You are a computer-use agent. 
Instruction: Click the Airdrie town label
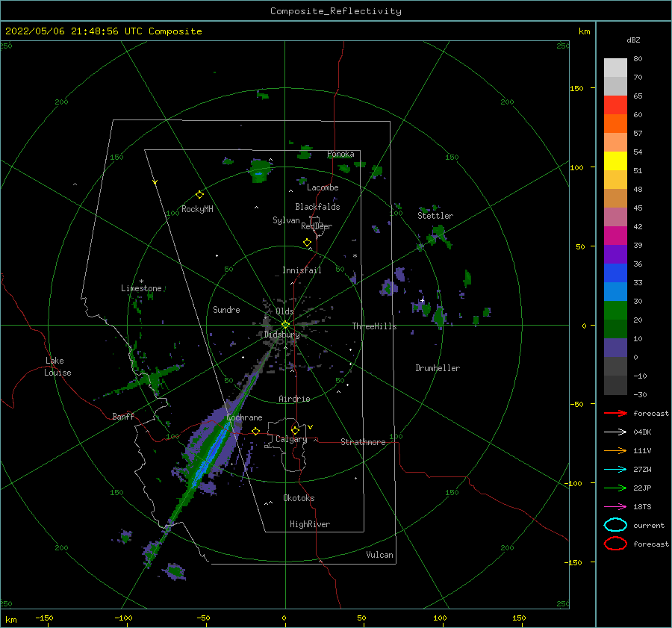[x=294, y=399]
